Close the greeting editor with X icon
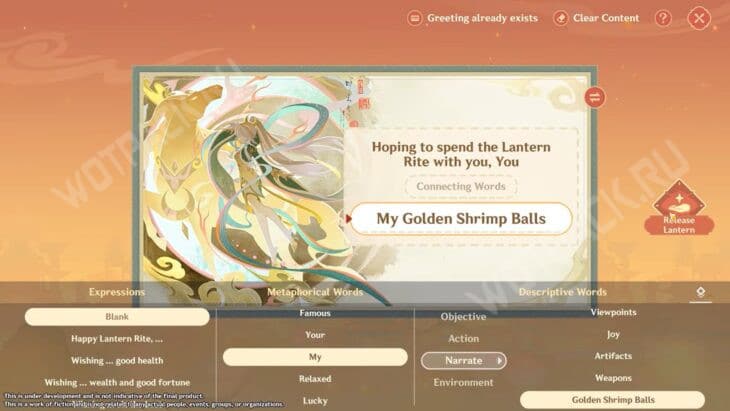Viewport: 730px width, 411px height. pyautogui.click(x=699, y=18)
